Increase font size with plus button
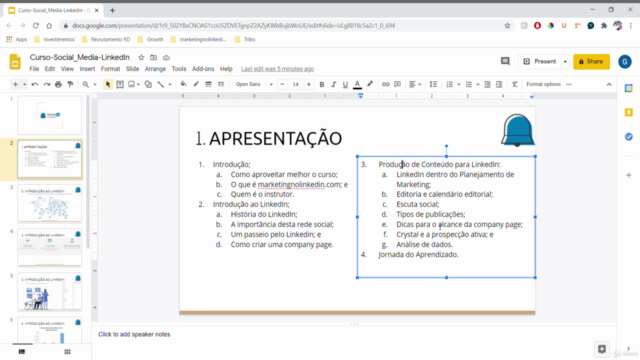The width and height of the screenshot is (640, 360). click(309, 84)
